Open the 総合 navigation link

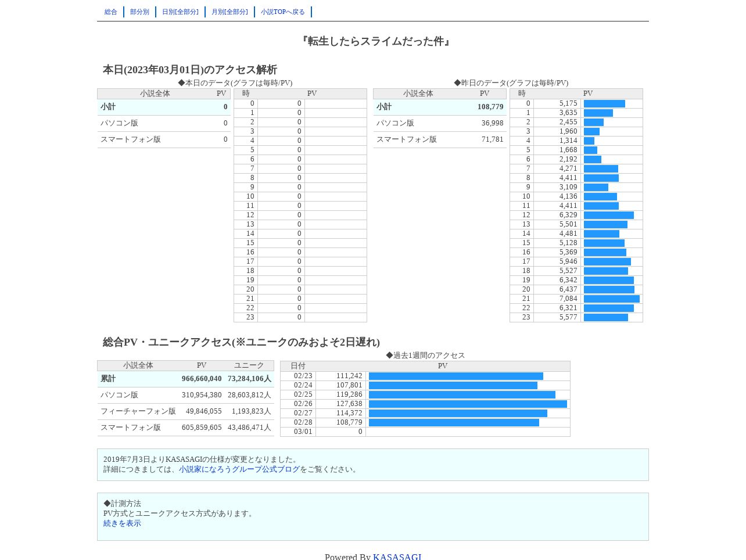(111, 12)
